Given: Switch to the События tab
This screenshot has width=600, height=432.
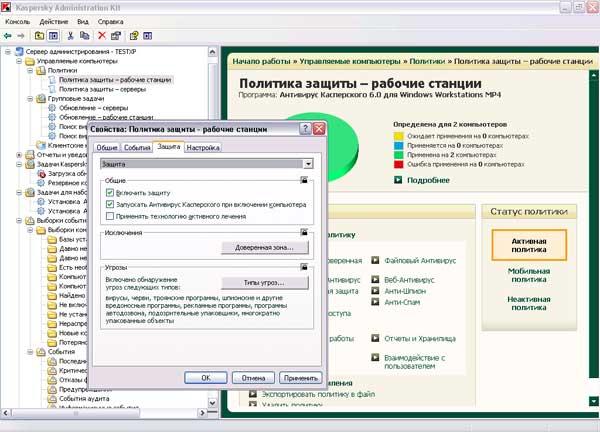Looking at the screenshot, I should click(x=137, y=147).
